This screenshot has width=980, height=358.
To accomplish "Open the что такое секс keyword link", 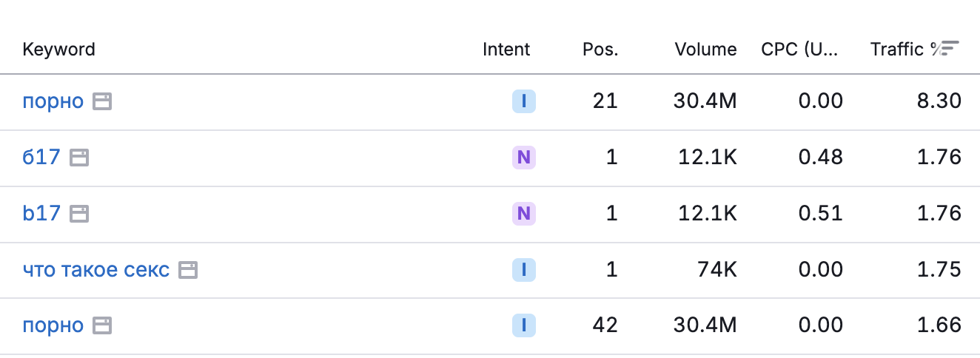I will point(96,270).
